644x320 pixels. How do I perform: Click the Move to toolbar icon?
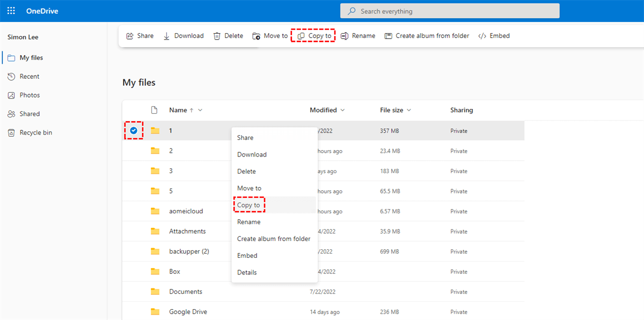click(x=257, y=36)
